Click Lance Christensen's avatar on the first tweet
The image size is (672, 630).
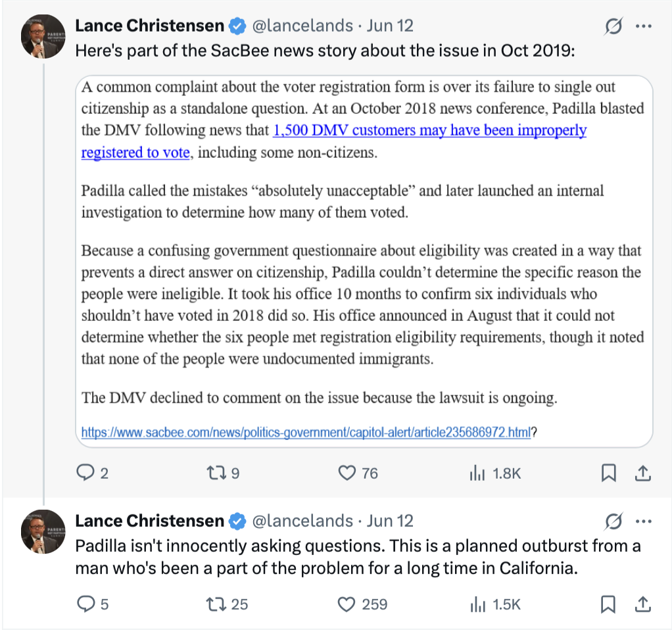[43, 39]
